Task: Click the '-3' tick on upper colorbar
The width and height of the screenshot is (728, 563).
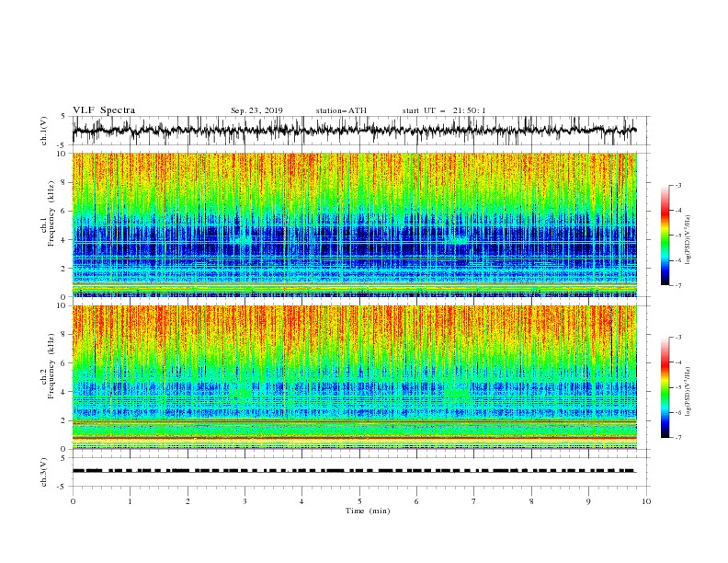Action: tap(677, 185)
